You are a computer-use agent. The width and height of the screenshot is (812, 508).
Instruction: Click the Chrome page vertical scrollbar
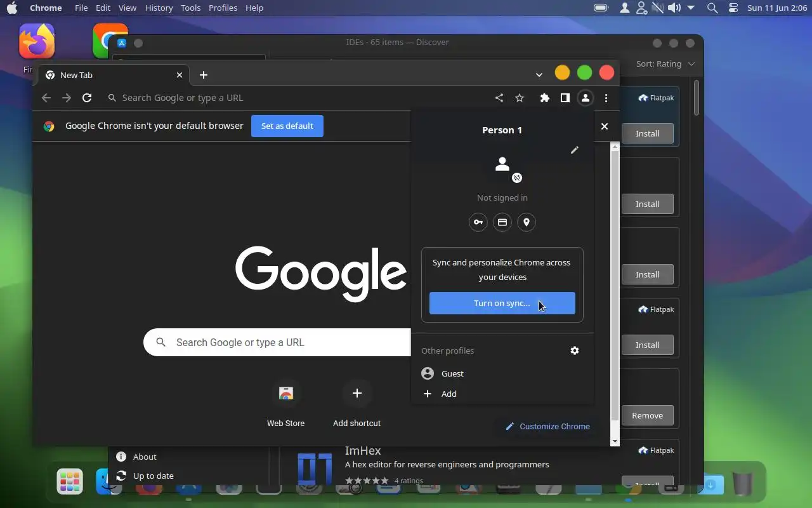(615, 286)
